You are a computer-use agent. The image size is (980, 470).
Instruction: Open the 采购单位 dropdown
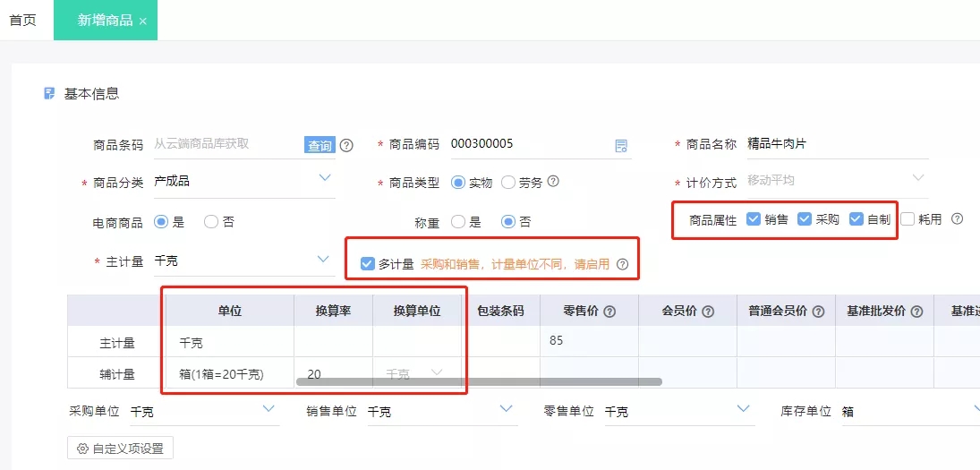click(268, 409)
